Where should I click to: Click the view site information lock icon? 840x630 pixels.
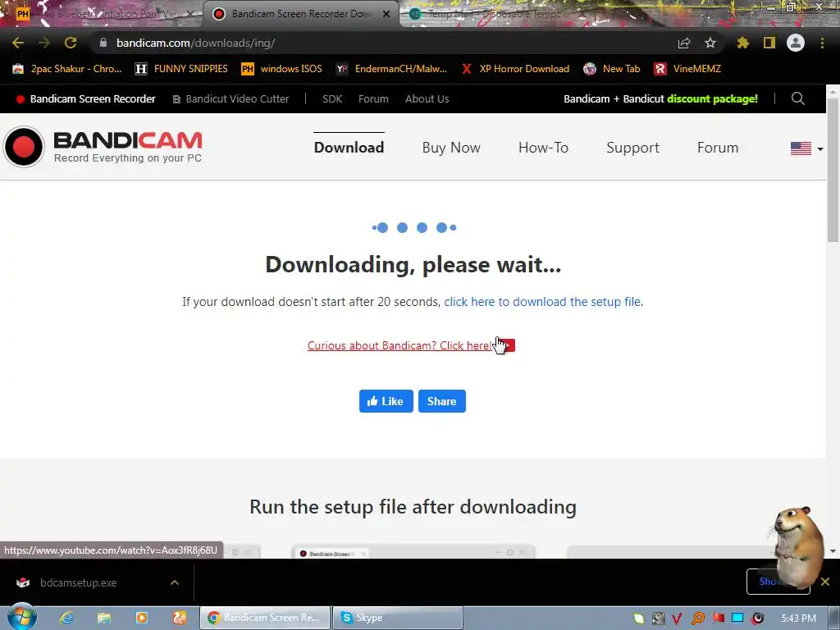point(103,43)
